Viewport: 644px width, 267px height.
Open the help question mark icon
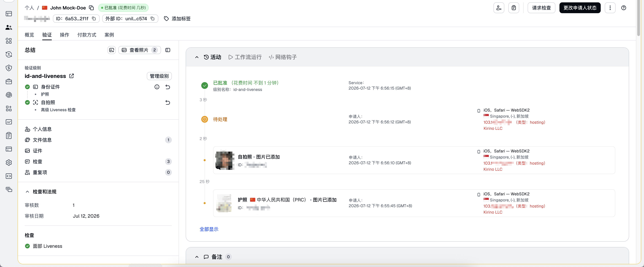624,8
